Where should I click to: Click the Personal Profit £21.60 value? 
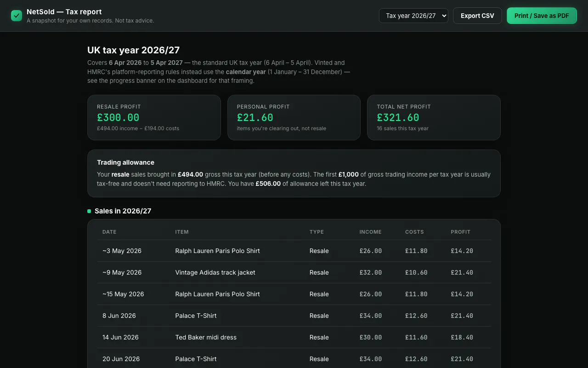click(255, 118)
